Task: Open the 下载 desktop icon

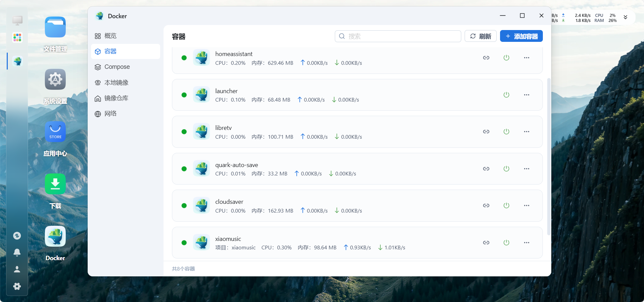Action: point(55,184)
